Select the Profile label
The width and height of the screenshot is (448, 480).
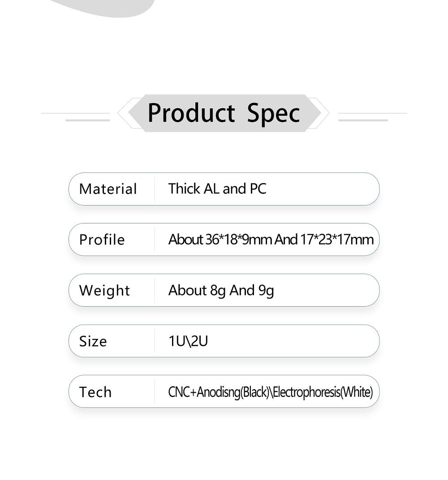pyautogui.click(x=102, y=240)
